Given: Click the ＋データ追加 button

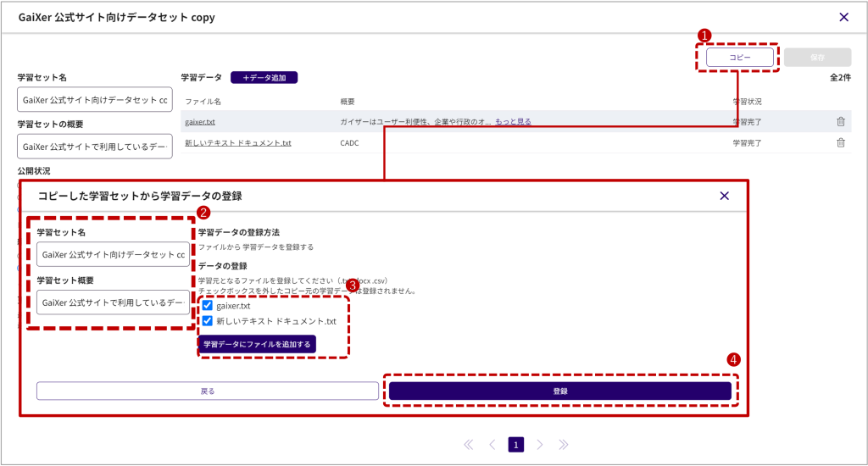Looking at the screenshot, I should (x=264, y=78).
